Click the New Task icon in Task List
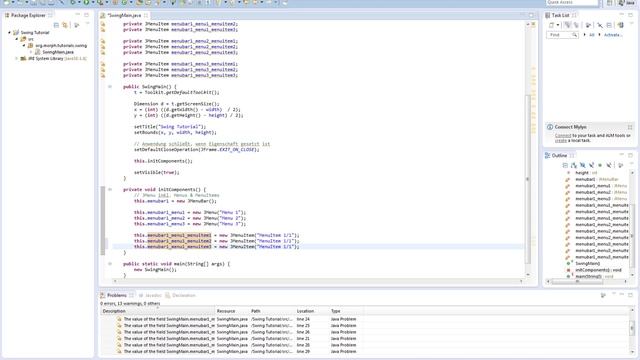Screen dimensions: 640x360 [551, 25]
